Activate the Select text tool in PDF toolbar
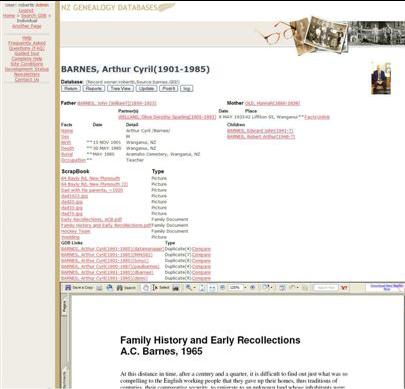 pos(161,288)
